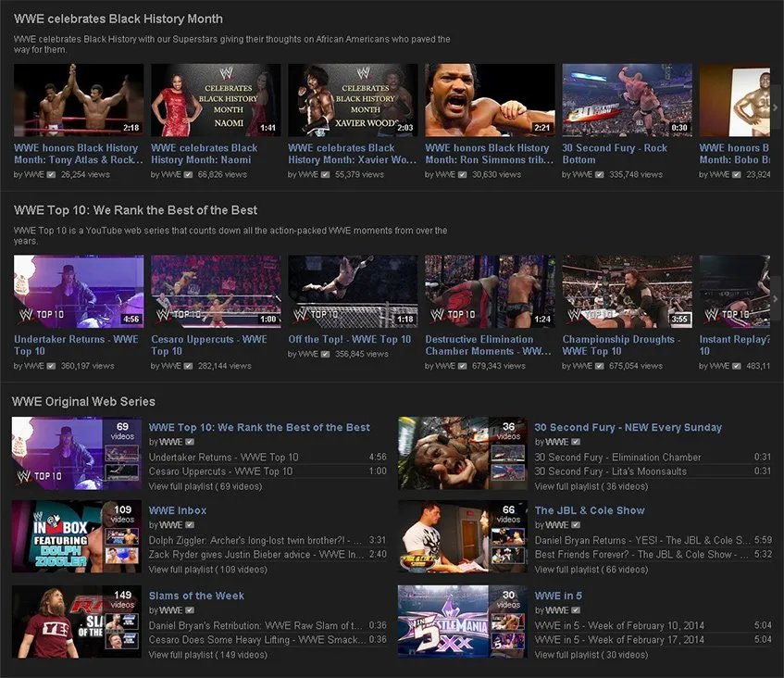This screenshot has height=678, width=784.
Task: Play the 30 Second Fury Rock Bottom thumbnail
Action: [627, 100]
